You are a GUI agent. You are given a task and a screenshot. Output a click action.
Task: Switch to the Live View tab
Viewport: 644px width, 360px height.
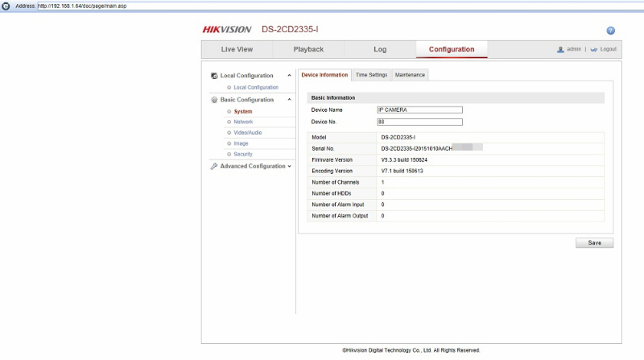click(237, 49)
